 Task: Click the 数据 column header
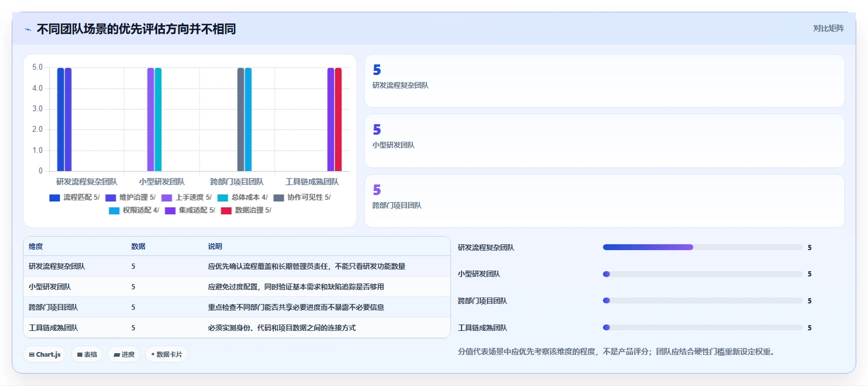[x=138, y=247]
